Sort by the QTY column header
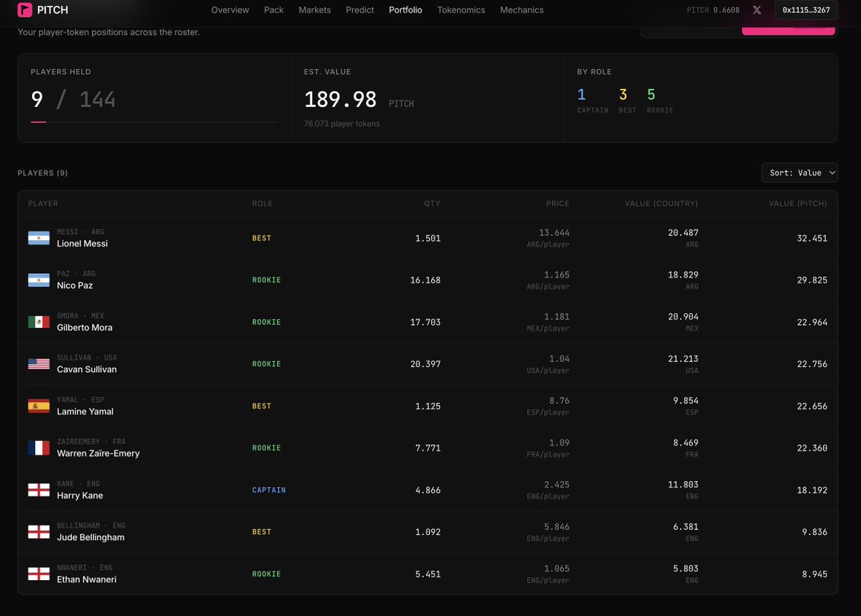The width and height of the screenshot is (861, 616). [x=432, y=204]
